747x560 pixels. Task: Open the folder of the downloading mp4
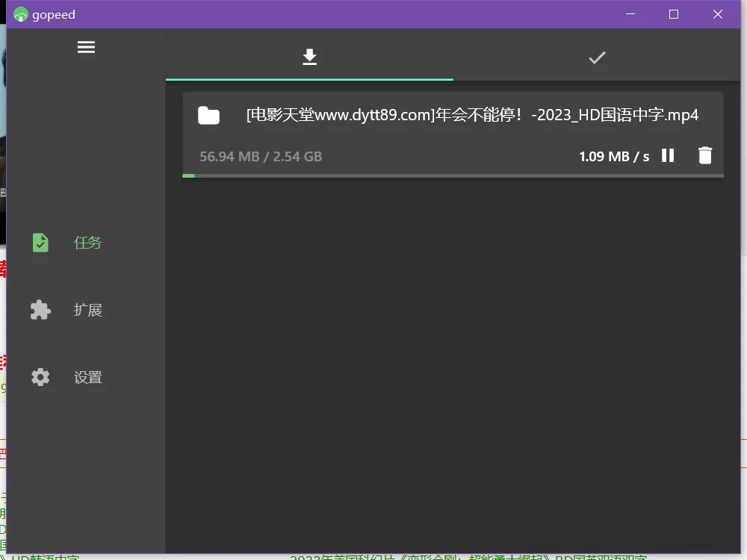point(208,115)
